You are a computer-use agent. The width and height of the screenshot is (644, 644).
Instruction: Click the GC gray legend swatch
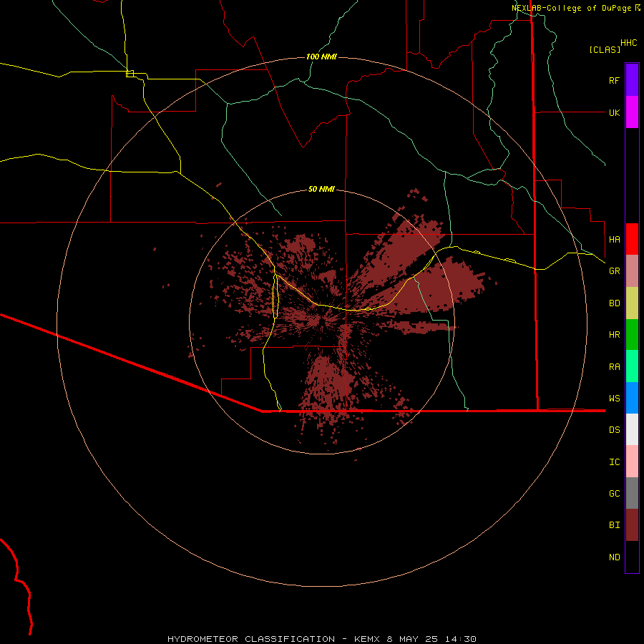(632, 493)
